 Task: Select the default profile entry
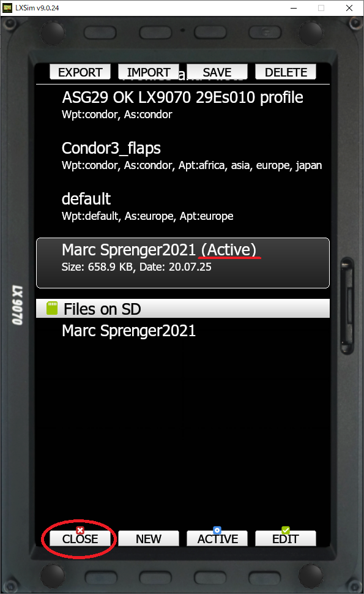(183, 206)
